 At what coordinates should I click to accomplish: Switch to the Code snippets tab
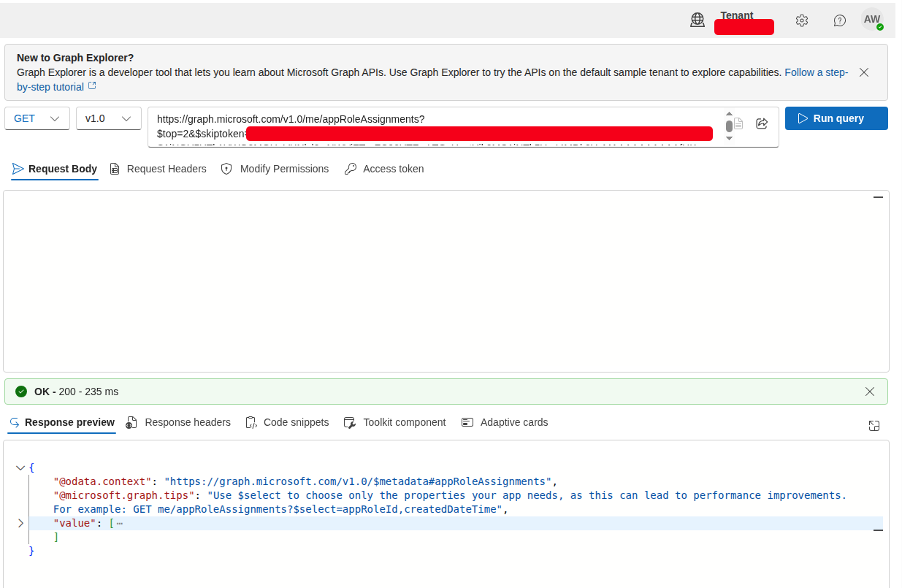(287, 422)
